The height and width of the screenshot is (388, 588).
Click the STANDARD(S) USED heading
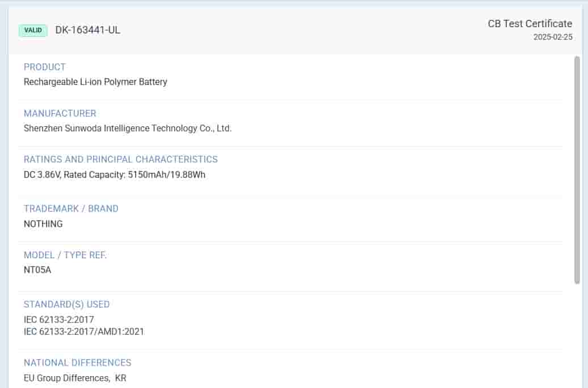pyautogui.click(x=67, y=305)
